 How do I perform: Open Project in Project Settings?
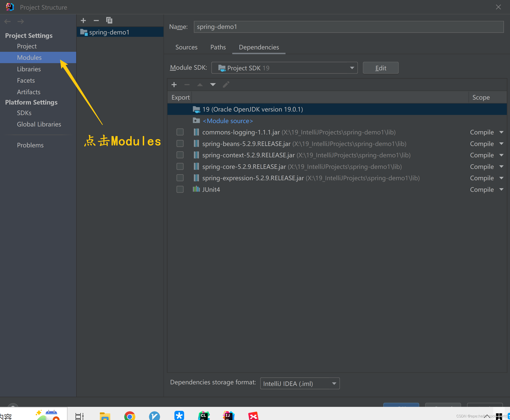[27, 46]
